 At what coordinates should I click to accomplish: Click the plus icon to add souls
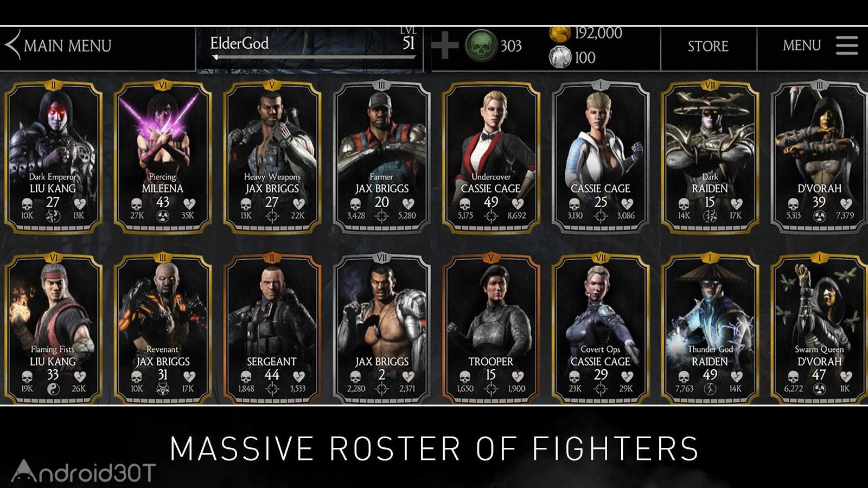tap(445, 46)
